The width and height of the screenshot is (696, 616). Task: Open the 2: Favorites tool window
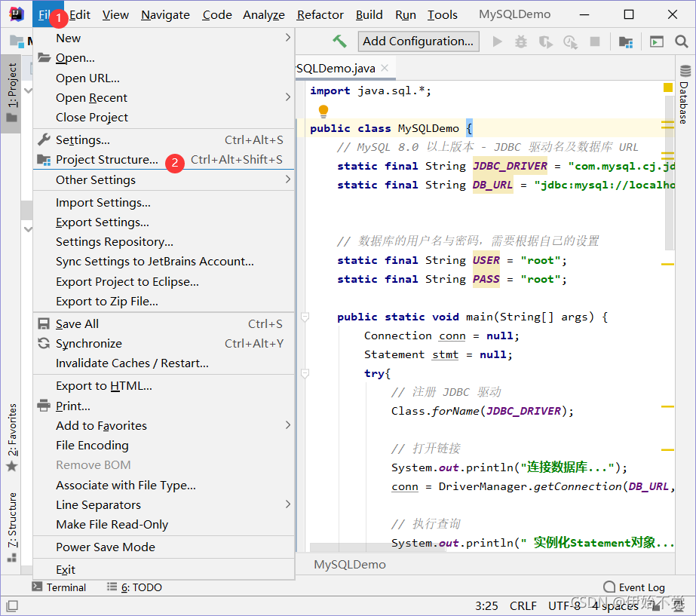point(11,437)
